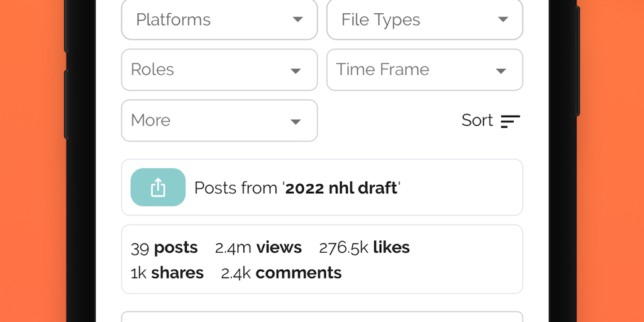Expand the More filters label
Screen dimensions: 644x322
click(150, 120)
